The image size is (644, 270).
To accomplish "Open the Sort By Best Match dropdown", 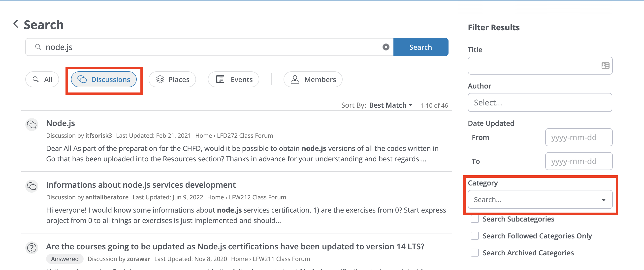I will pyautogui.click(x=390, y=105).
